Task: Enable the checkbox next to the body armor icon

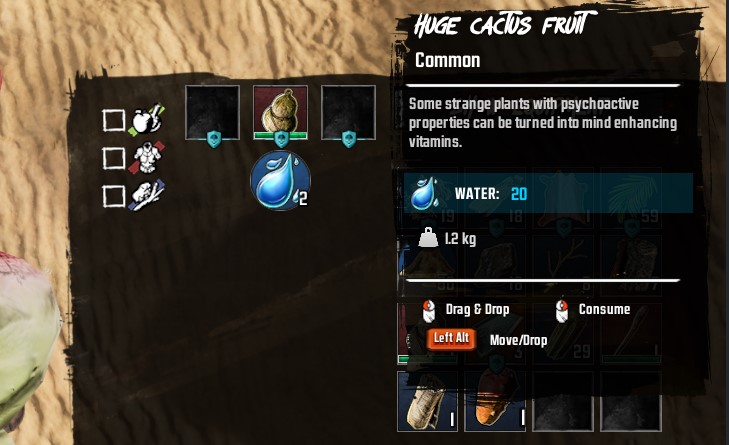Action: [113, 158]
